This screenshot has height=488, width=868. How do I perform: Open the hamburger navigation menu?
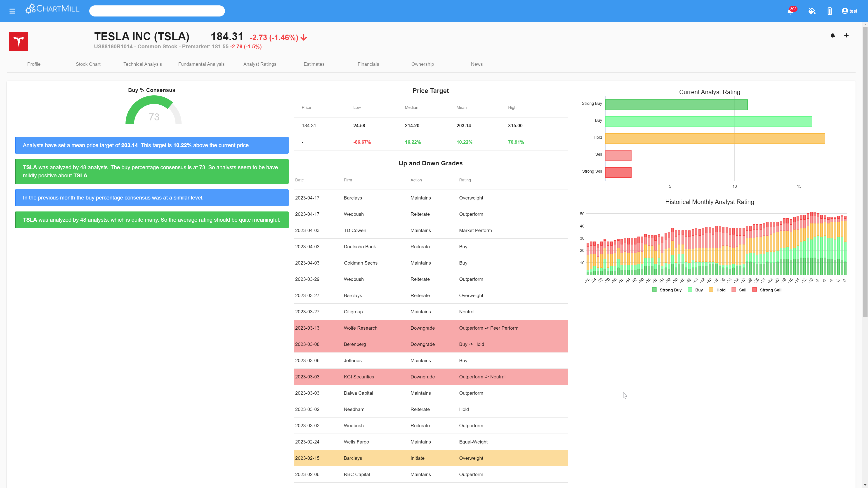pyautogui.click(x=12, y=11)
